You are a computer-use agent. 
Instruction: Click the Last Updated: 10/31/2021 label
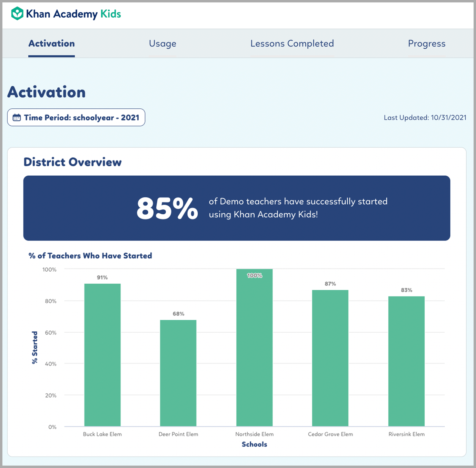click(x=425, y=117)
